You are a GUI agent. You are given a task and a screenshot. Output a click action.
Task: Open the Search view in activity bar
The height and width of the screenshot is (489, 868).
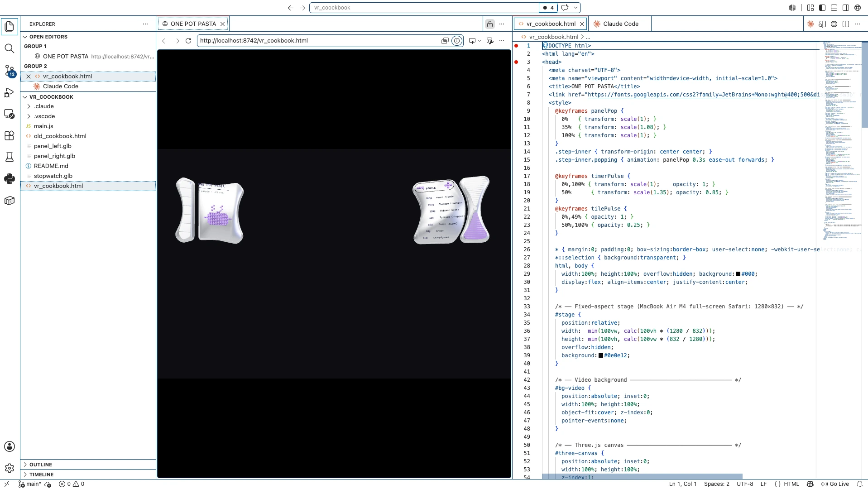(10, 48)
